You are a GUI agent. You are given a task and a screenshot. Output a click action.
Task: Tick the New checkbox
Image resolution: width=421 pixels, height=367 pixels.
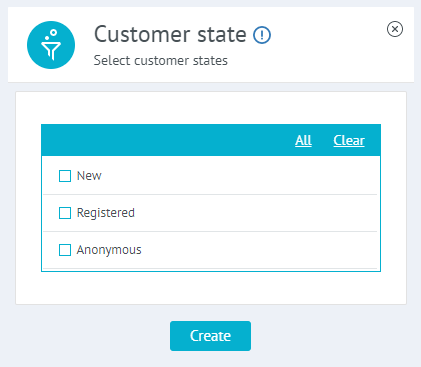65,176
